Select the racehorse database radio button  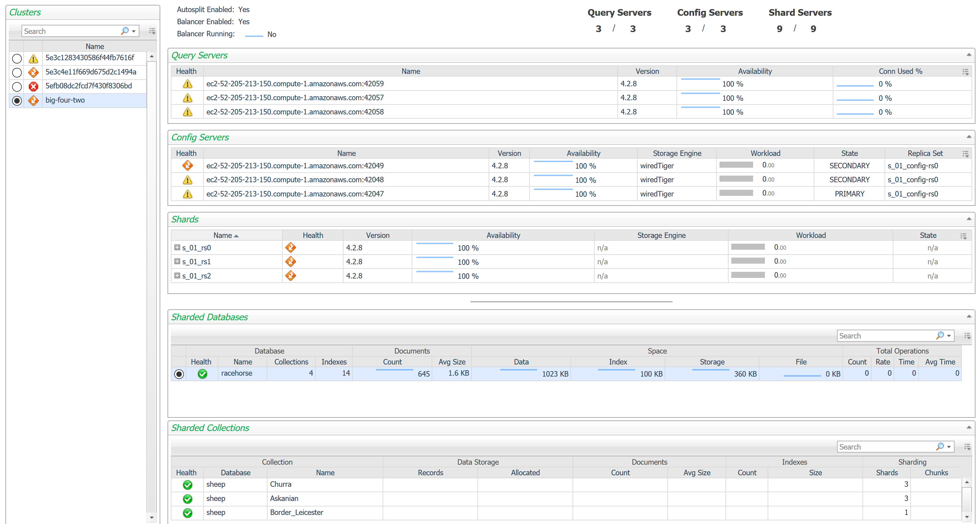click(179, 374)
